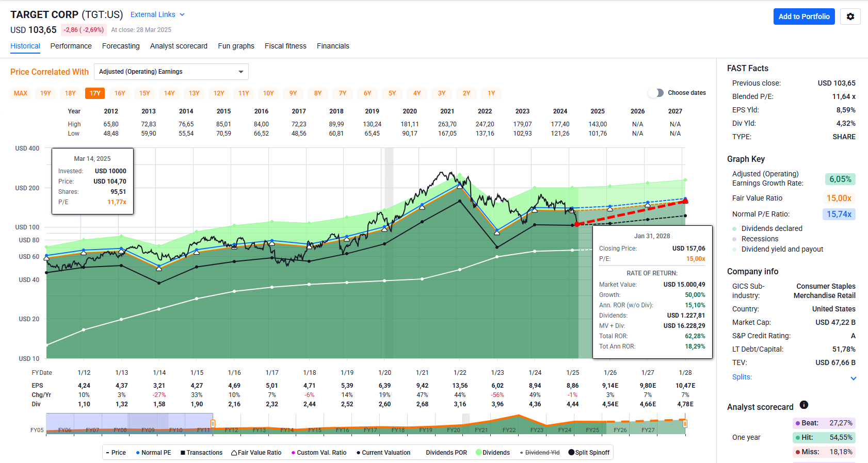Click the green Dividends legend circle
This screenshot has width=868, height=463.
click(478, 453)
